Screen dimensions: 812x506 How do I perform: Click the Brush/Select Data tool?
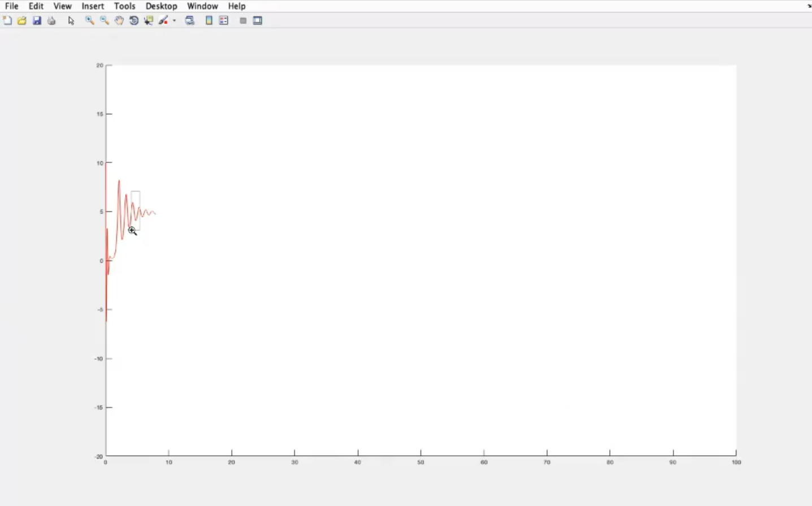pyautogui.click(x=163, y=21)
